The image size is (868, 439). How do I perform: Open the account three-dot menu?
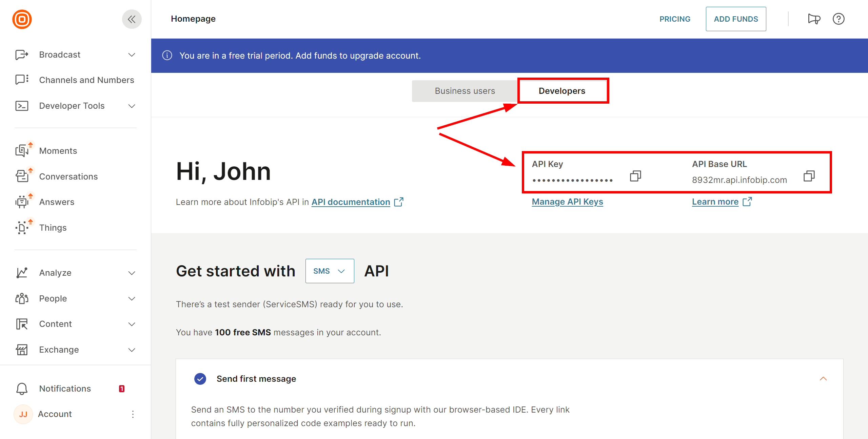click(133, 414)
